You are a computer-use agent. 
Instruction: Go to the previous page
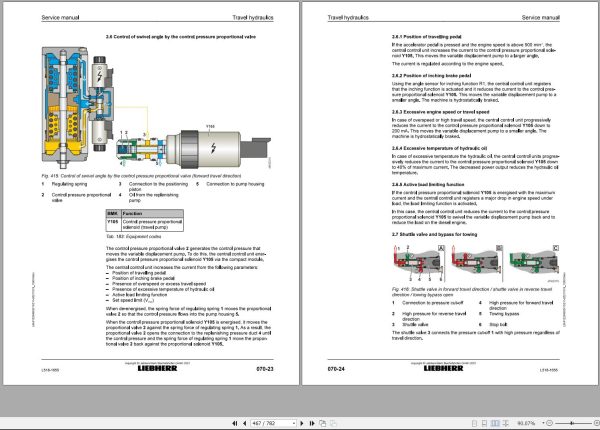(x=245, y=423)
